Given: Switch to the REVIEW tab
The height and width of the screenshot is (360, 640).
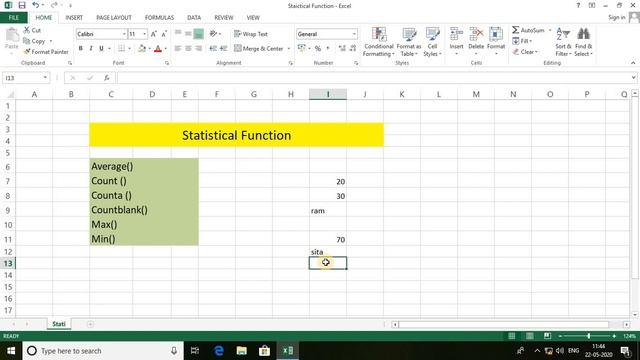Looking at the screenshot, I should [x=224, y=18].
